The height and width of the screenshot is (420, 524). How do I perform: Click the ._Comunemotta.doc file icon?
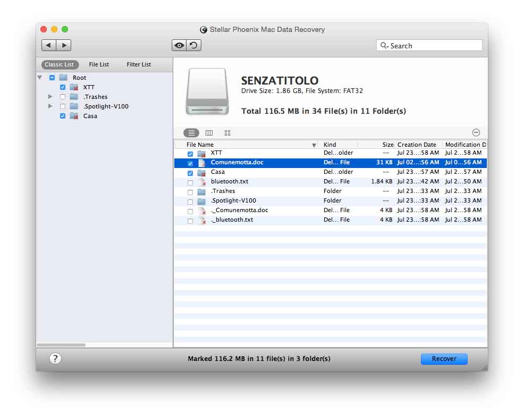click(x=202, y=211)
